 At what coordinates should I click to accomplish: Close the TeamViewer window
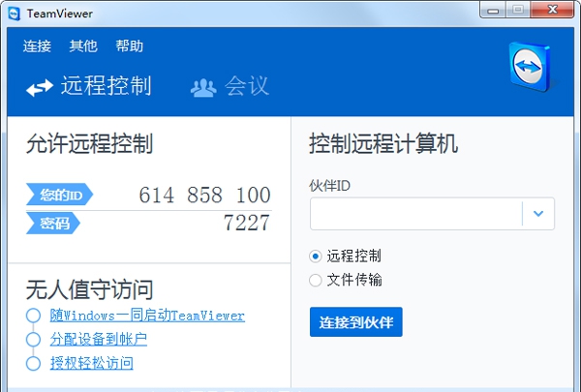552,10
